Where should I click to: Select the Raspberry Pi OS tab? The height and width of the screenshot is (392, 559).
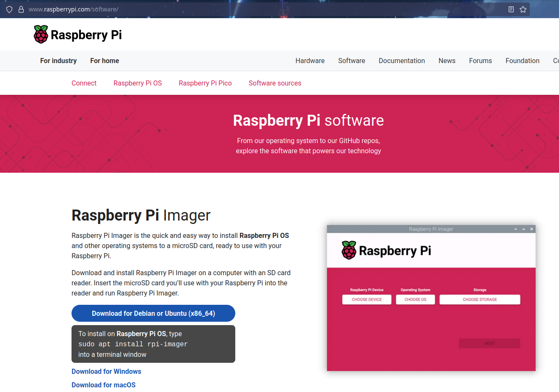click(138, 83)
